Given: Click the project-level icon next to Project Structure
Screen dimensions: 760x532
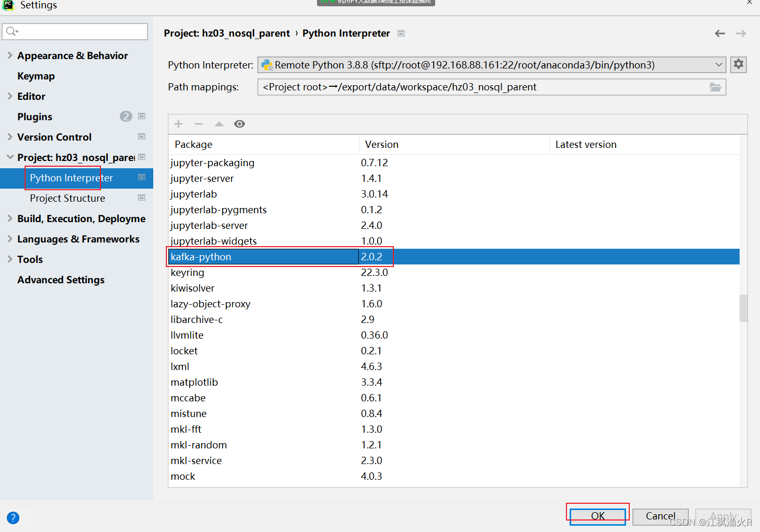Looking at the screenshot, I should (x=142, y=198).
